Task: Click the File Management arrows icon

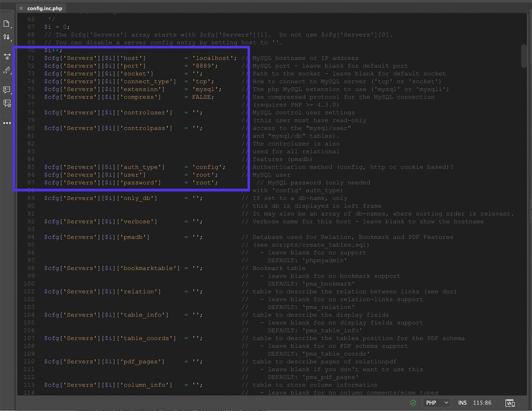Action: (x=7, y=37)
